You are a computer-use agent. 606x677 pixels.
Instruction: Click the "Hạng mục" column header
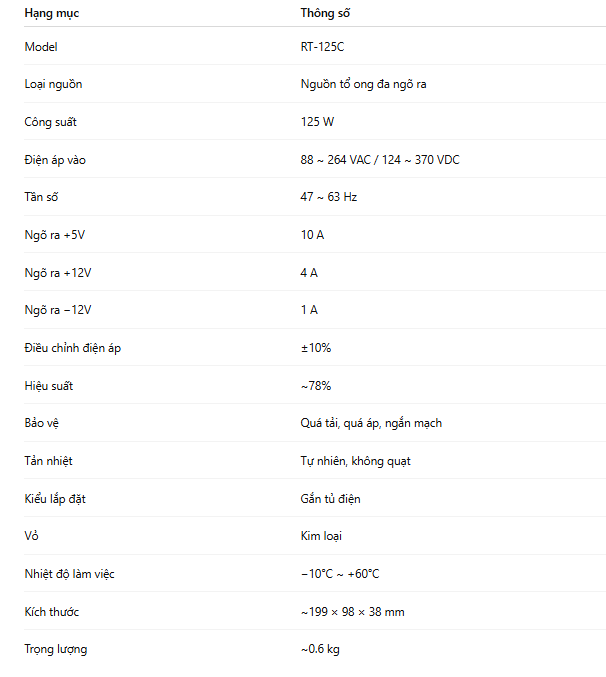coord(52,14)
